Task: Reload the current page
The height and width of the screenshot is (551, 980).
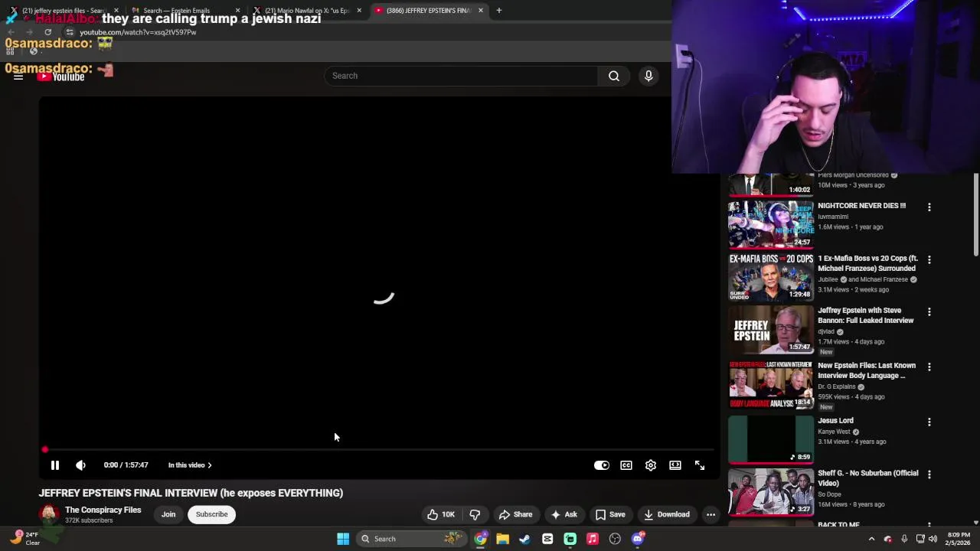Action: coord(47,32)
